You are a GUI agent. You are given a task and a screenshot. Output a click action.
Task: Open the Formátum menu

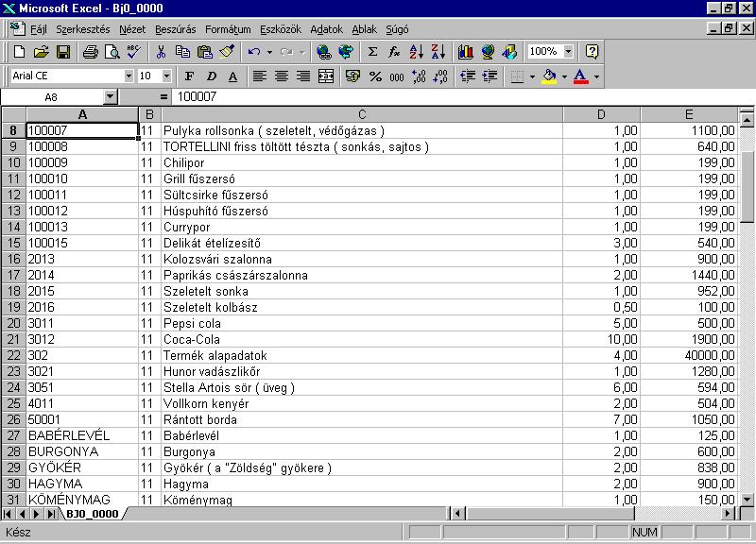point(228,29)
